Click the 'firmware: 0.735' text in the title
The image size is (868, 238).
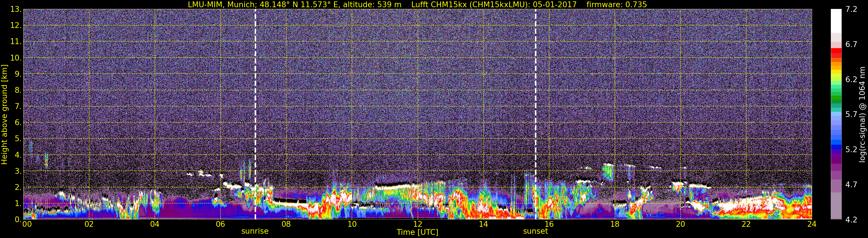(617, 4)
